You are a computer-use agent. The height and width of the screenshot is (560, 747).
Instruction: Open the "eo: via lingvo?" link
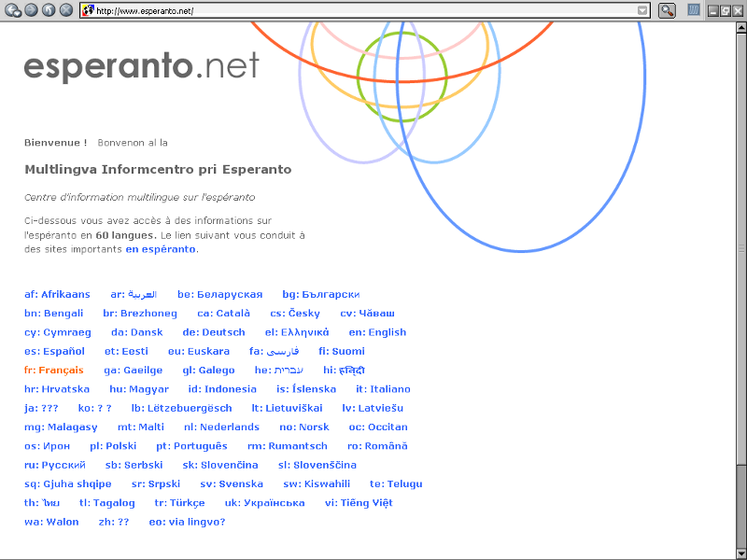(x=187, y=522)
